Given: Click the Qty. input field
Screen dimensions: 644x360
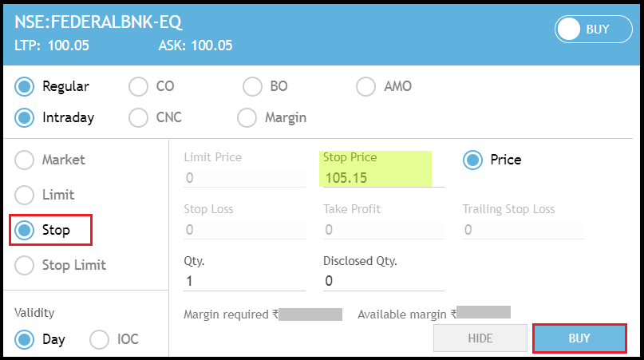Looking at the screenshot, I should (243, 281).
